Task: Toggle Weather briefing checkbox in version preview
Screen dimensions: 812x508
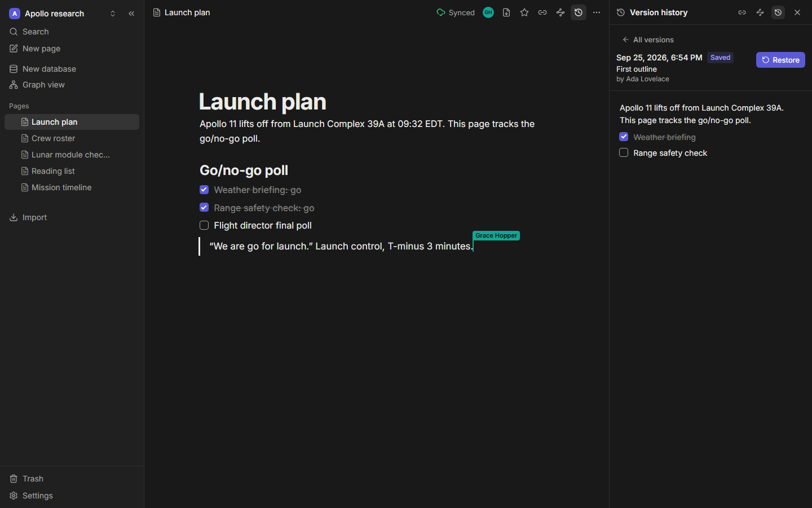Action: click(x=624, y=137)
